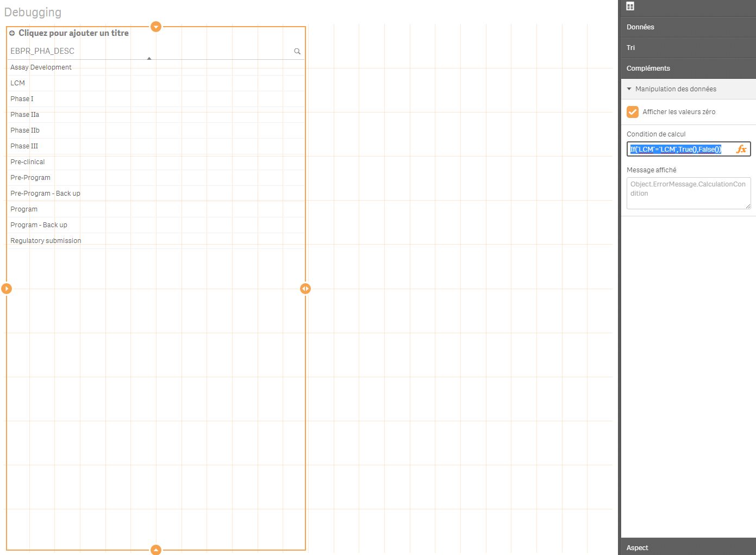The image size is (756, 555).
Task: Select 'Phase I' value
Action: (156, 99)
